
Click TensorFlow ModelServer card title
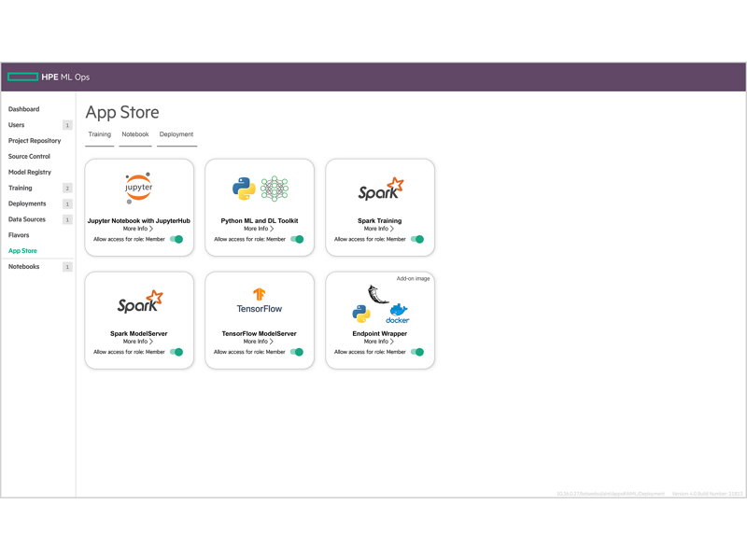(260, 333)
